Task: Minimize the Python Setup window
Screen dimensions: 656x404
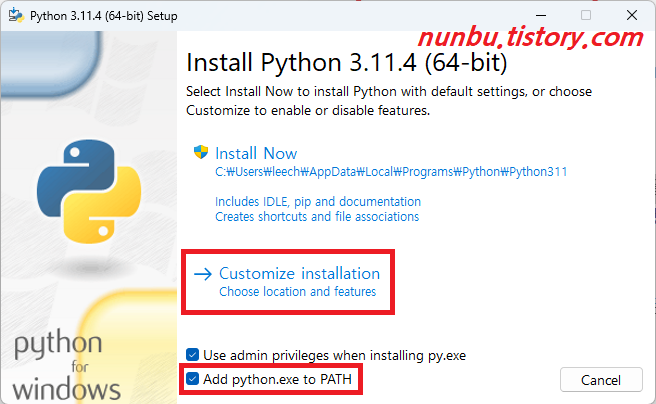Action: click(541, 15)
